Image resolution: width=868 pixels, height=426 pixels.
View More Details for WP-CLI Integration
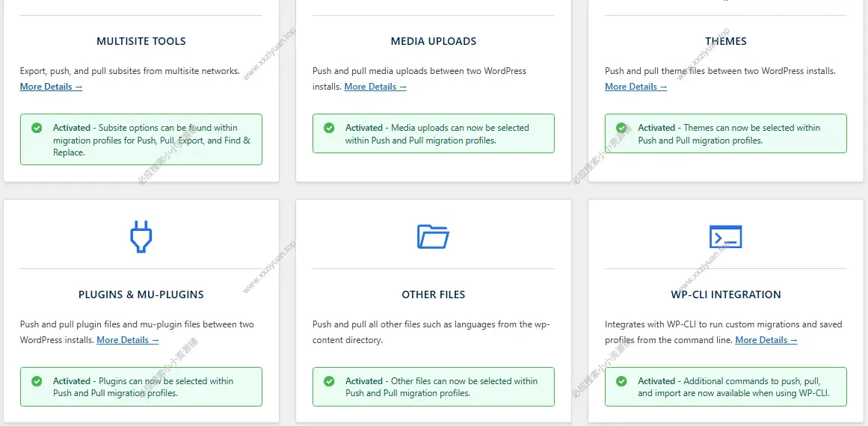coord(766,340)
